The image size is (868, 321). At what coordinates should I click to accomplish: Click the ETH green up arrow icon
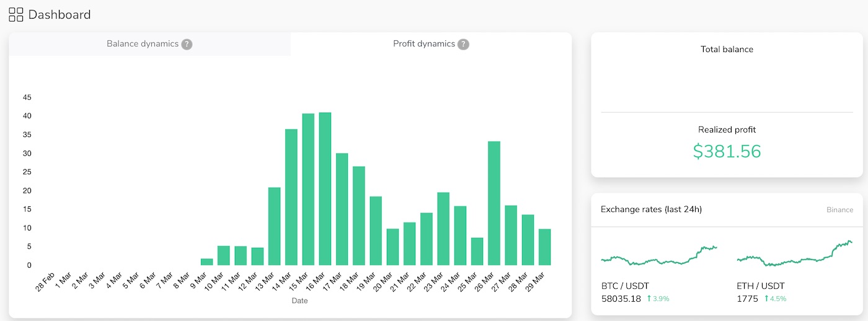766,299
